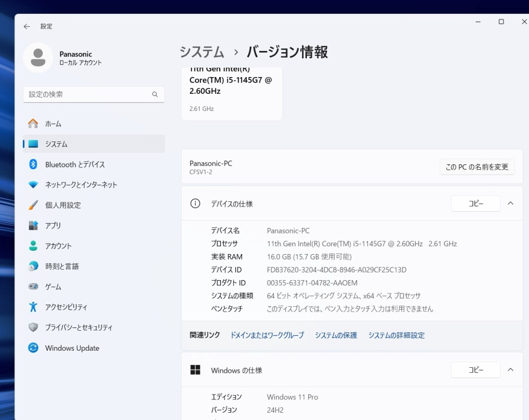Click the 個人用設定 paintbrush icon
The height and width of the screenshot is (420, 529).
click(33, 205)
